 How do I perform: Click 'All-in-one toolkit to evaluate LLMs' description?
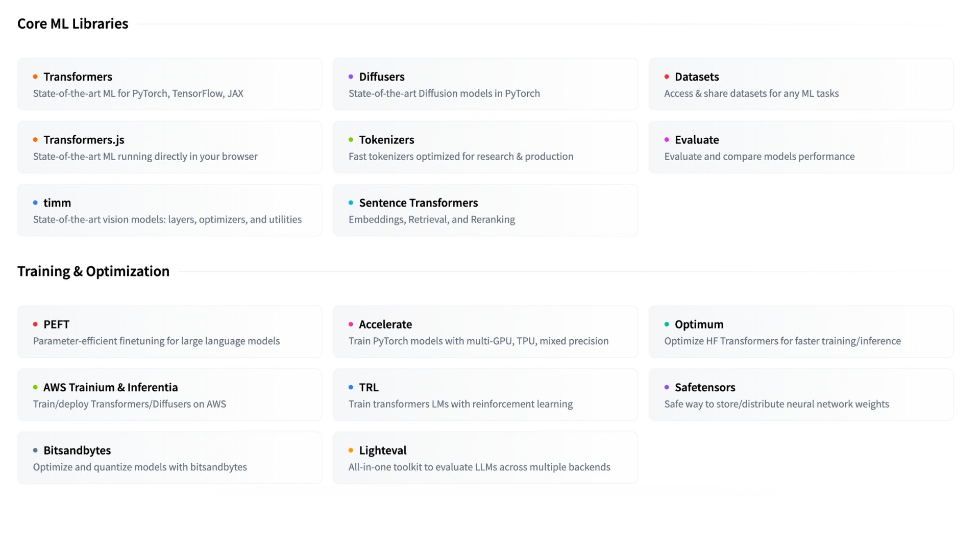coord(479,467)
